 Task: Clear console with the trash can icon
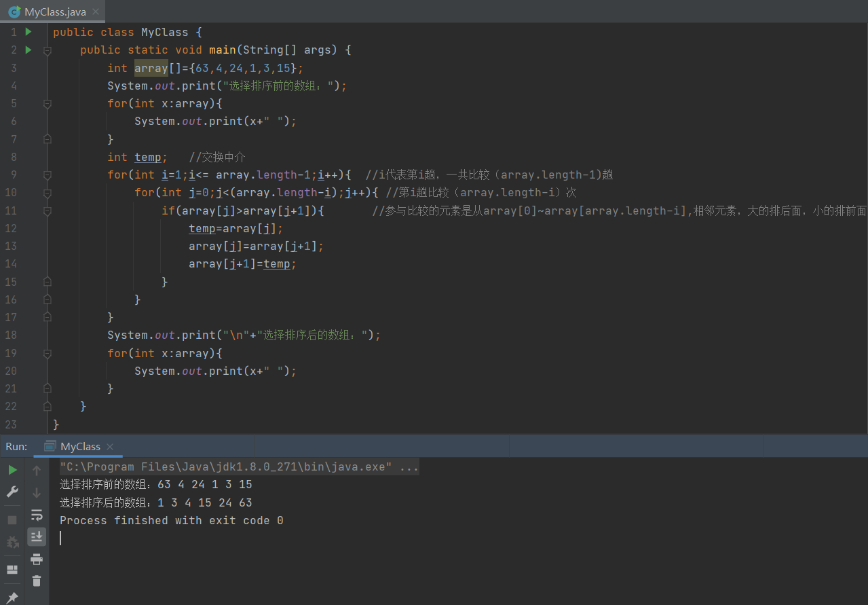[x=37, y=581]
